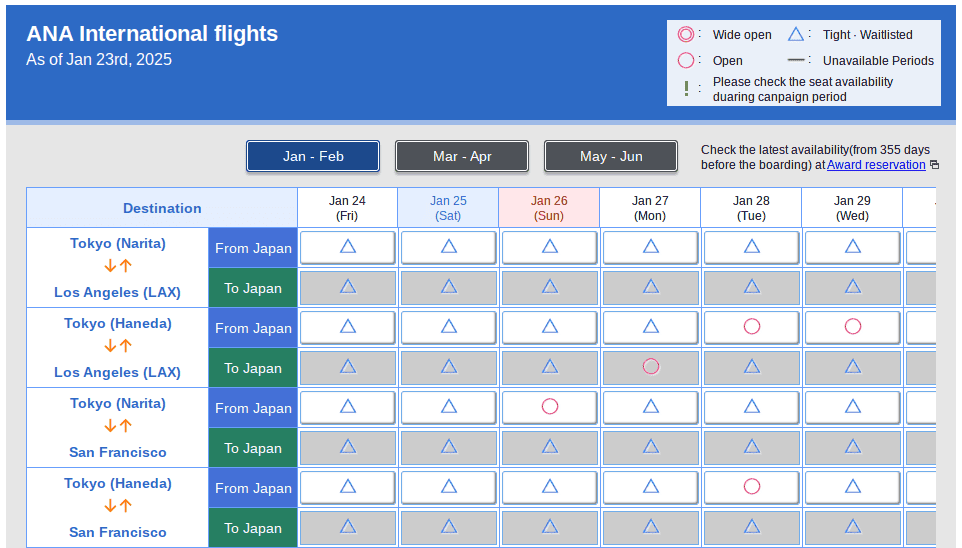Click the Jan 24 (Fri) column header
Screen dimensions: 962x548
[347, 208]
